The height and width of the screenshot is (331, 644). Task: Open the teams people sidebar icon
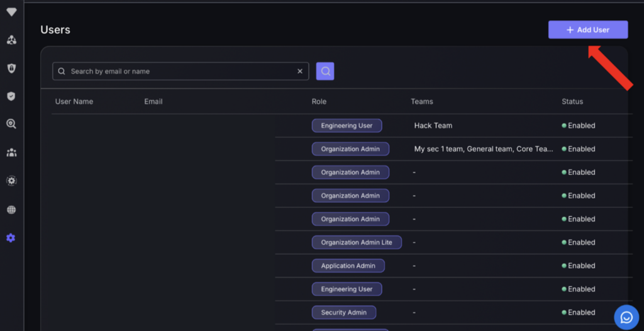pos(11,152)
